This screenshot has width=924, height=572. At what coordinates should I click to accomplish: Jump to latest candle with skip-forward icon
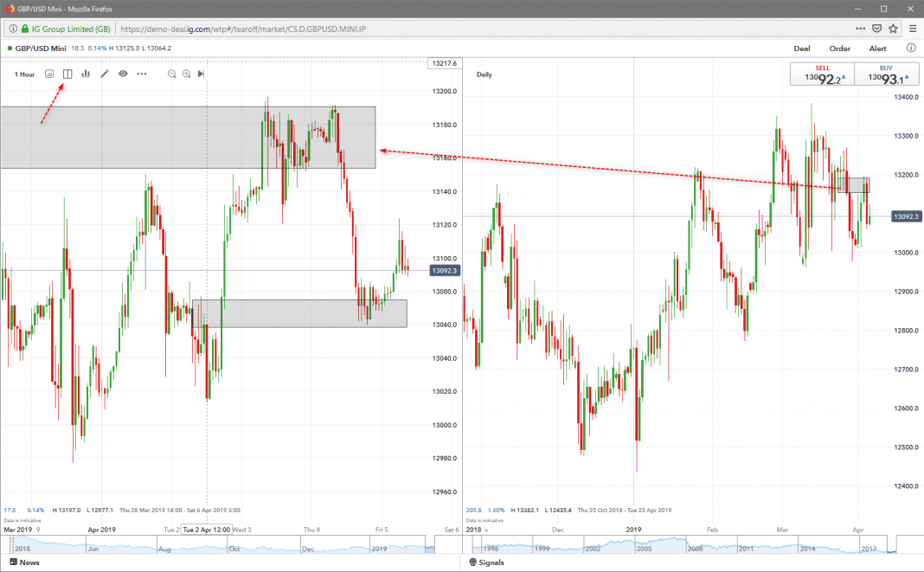click(201, 74)
